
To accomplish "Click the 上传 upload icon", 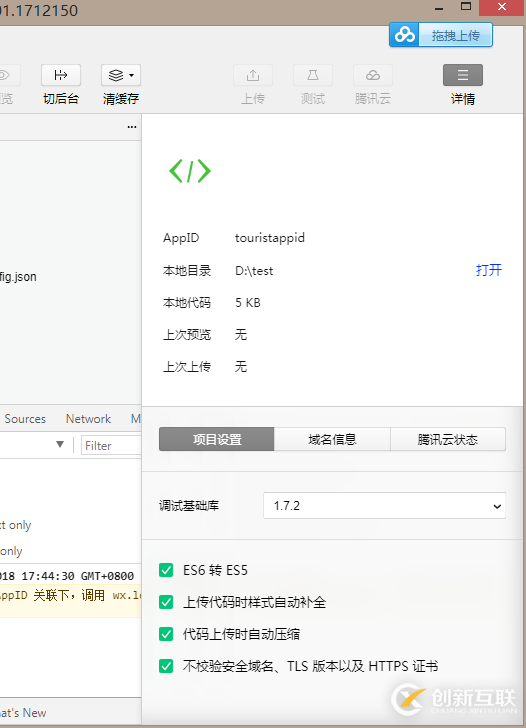I will [253, 75].
